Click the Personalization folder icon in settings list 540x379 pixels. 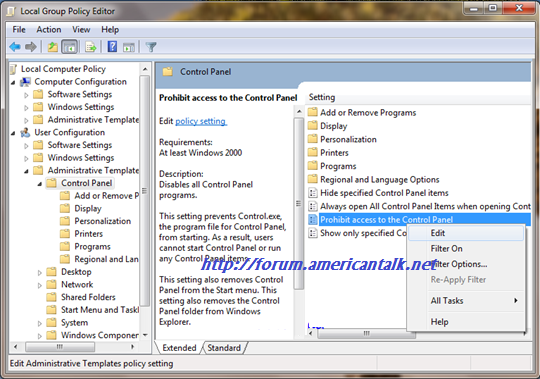313,139
